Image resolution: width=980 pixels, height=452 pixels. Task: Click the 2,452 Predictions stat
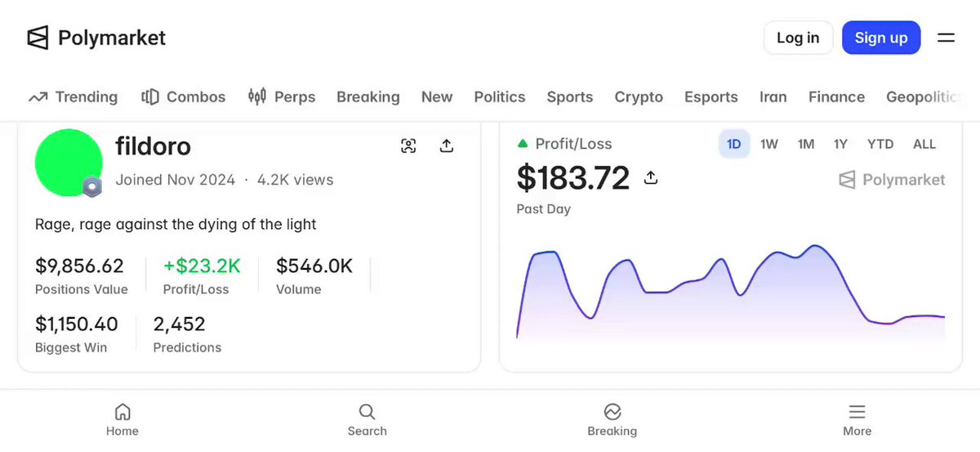(187, 333)
